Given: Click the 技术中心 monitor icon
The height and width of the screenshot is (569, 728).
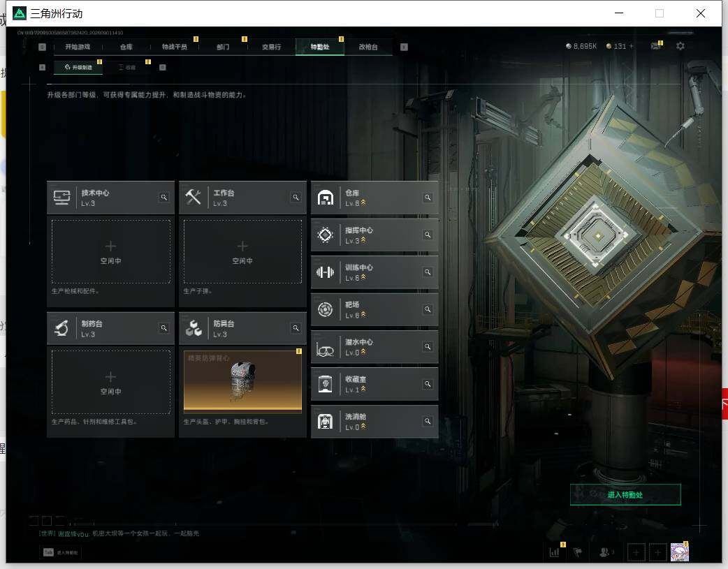Looking at the screenshot, I should [61, 198].
